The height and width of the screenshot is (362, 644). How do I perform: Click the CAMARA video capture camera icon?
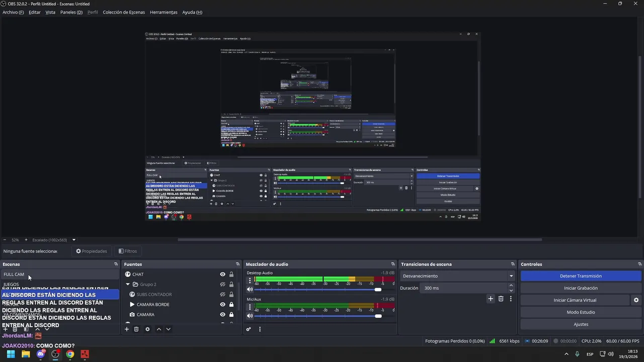coord(132,315)
